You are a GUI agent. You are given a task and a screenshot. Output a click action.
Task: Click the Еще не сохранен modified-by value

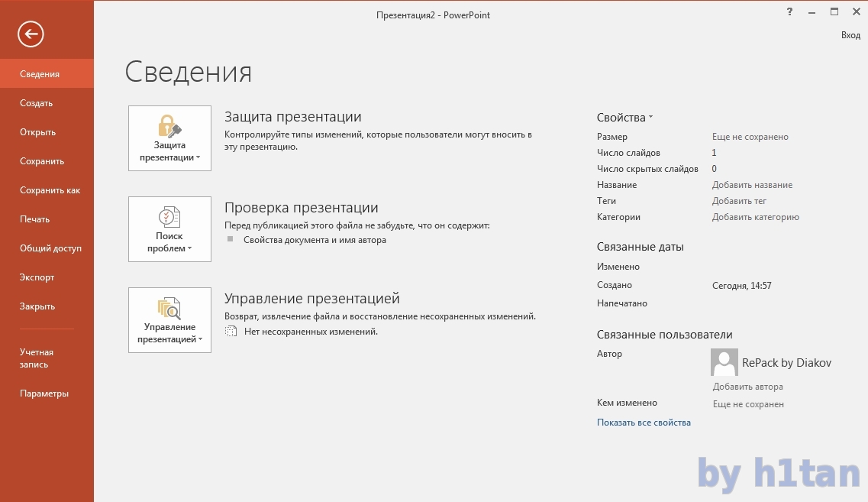click(x=748, y=404)
